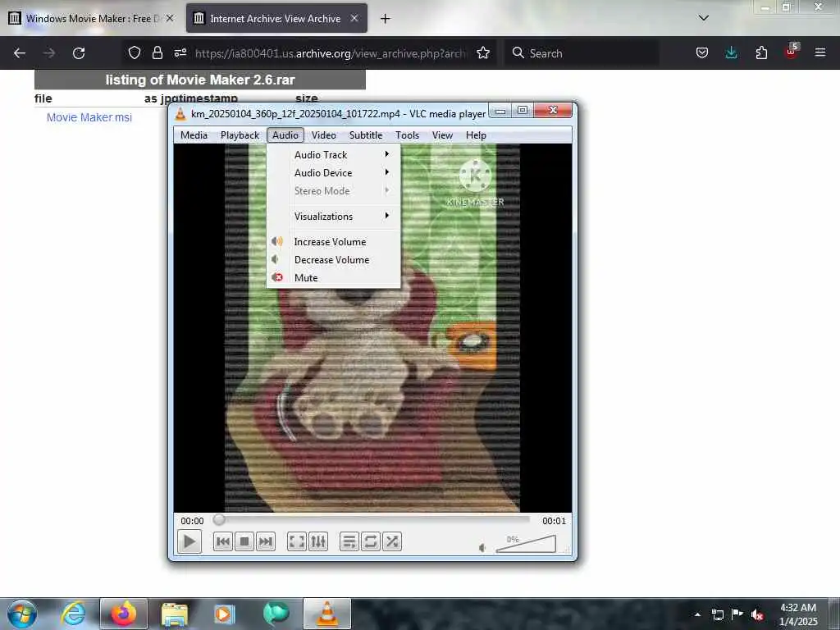Expand the Visualizations submenu
Viewport: 840px width, 630px height.
[x=333, y=216]
